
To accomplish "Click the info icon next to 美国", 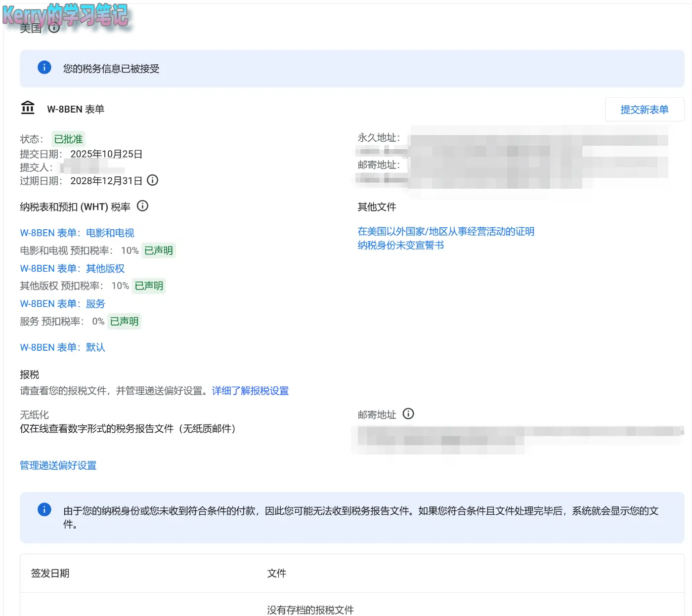I will point(54,28).
